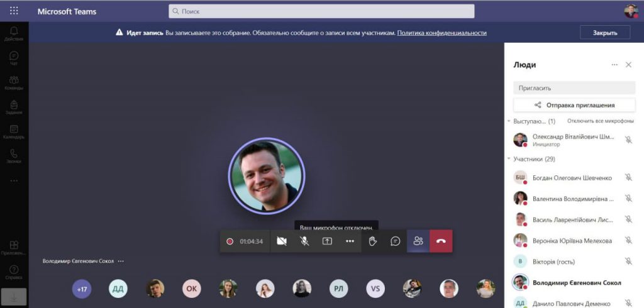Click the search box

pyautogui.click(x=321, y=11)
